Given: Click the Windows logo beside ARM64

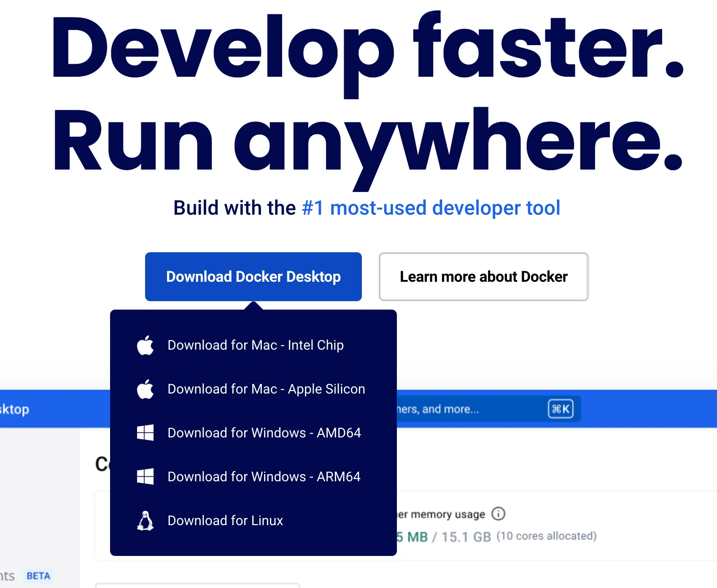Looking at the screenshot, I should click(x=145, y=477).
